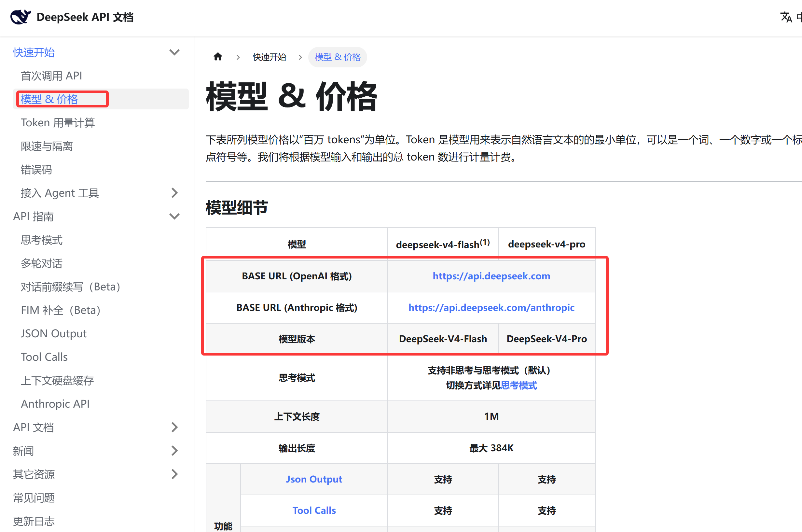Image resolution: width=802 pixels, height=532 pixels.
Task: Collapse the API 指南 section chevron
Action: pyautogui.click(x=174, y=216)
